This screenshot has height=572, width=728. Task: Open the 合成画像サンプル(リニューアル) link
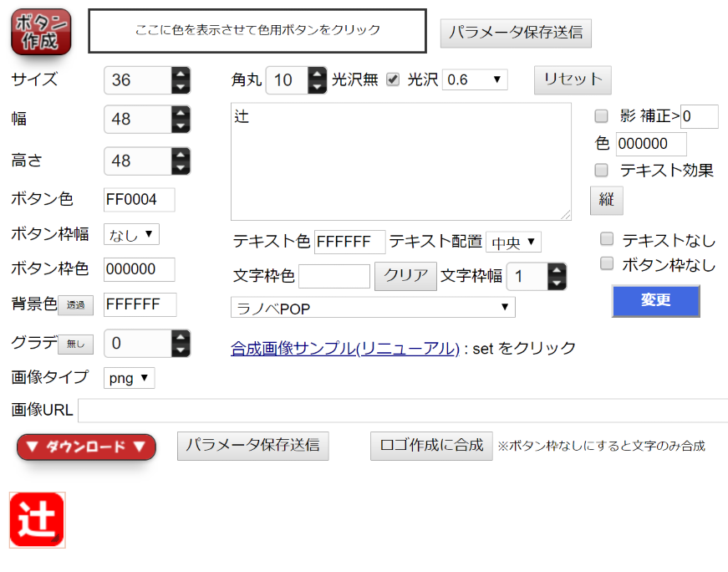[x=345, y=348]
